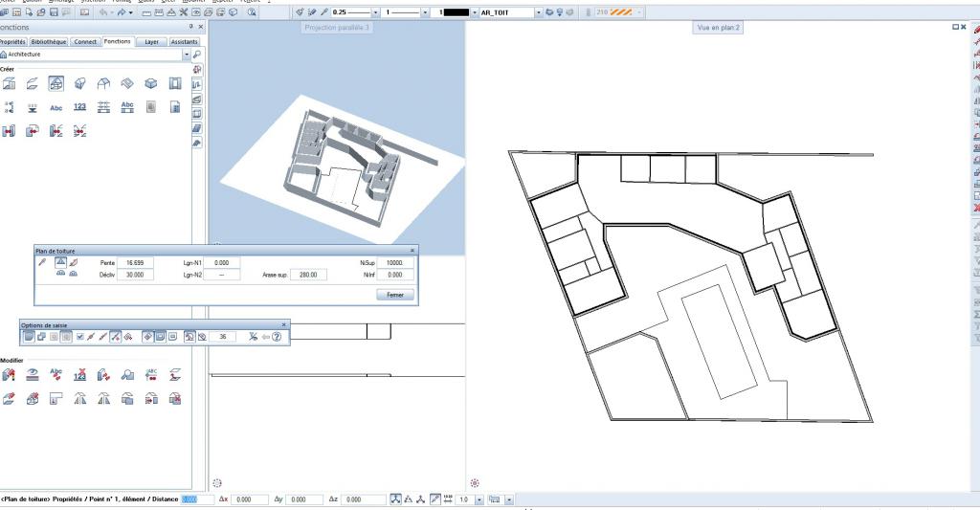Click the roof frame icon in Créer
Image resolution: width=980 pixels, height=510 pixels.
[103, 83]
